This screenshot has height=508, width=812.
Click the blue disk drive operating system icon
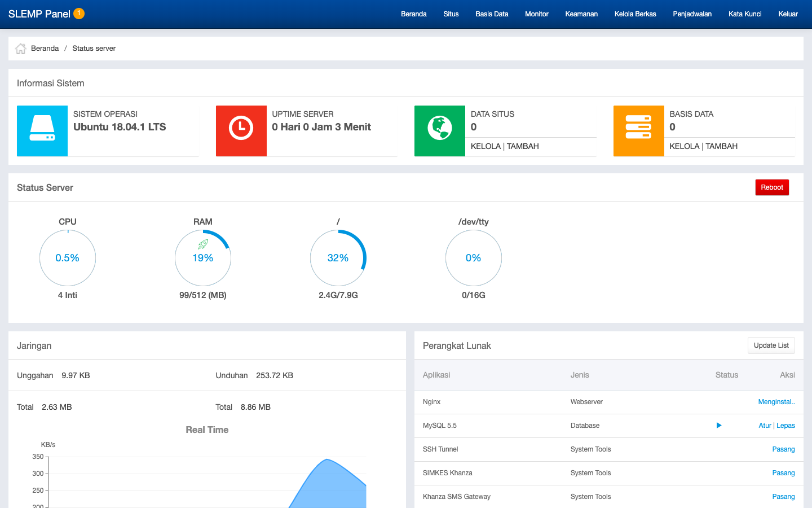coord(42,131)
